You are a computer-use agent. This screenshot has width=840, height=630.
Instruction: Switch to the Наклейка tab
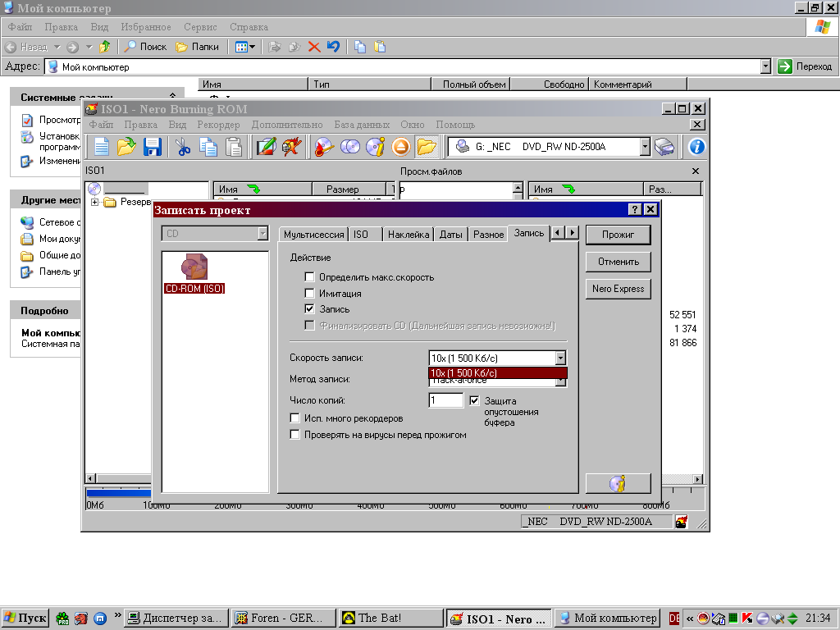(409, 234)
